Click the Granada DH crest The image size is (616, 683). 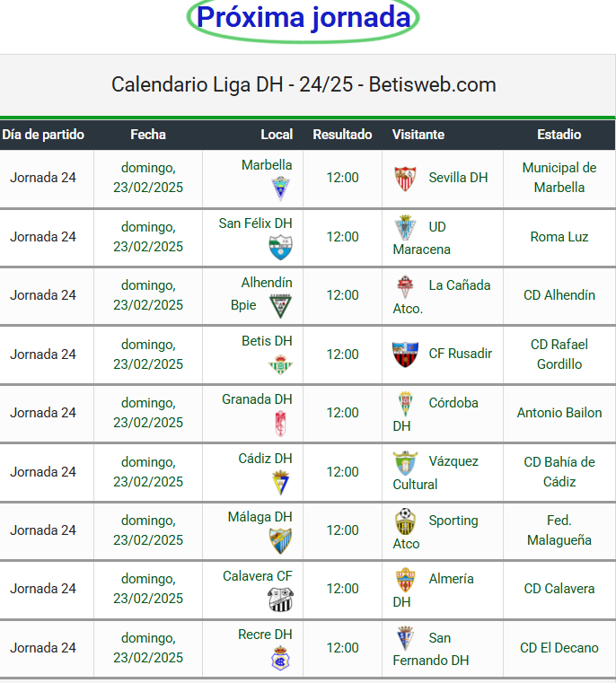pyautogui.click(x=280, y=424)
